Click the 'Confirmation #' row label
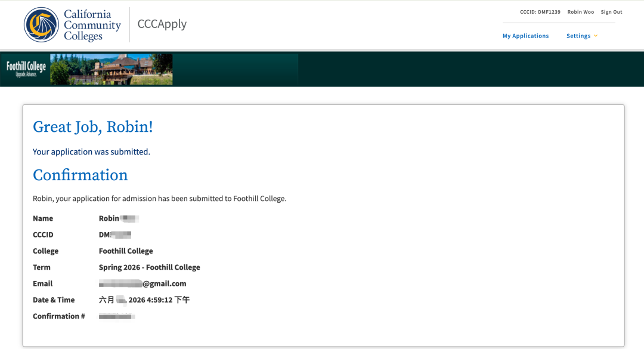 pos(58,316)
